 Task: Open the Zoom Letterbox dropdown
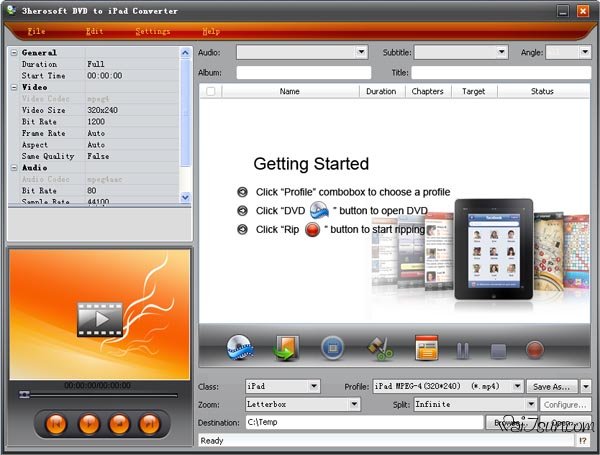click(354, 404)
